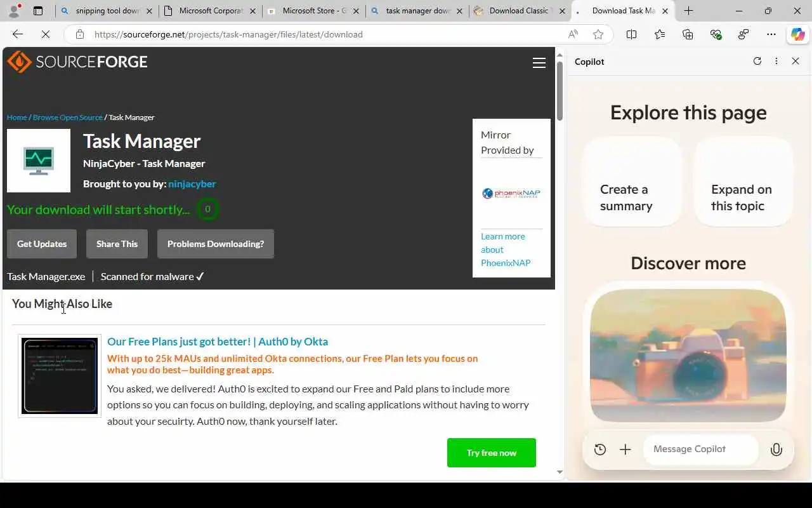Click the browser Back arrow

[x=18, y=34]
